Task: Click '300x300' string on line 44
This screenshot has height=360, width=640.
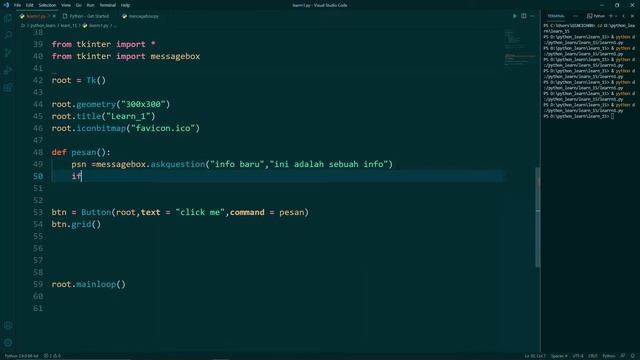Action: point(143,104)
